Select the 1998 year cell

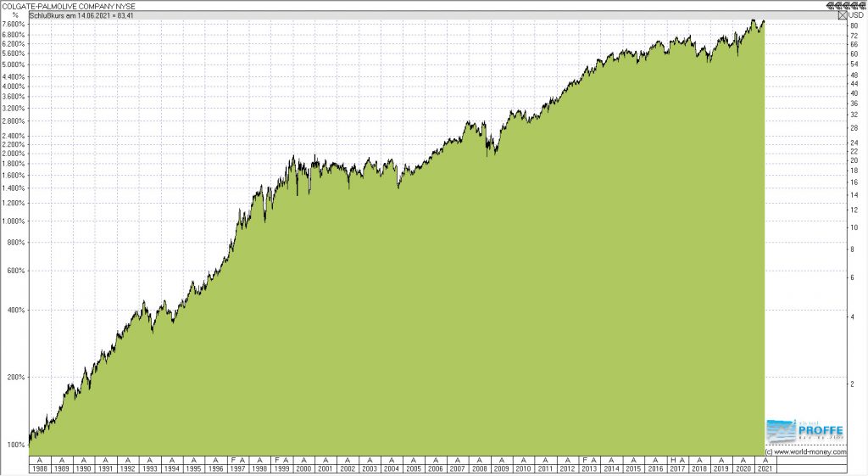tap(259, 468)
